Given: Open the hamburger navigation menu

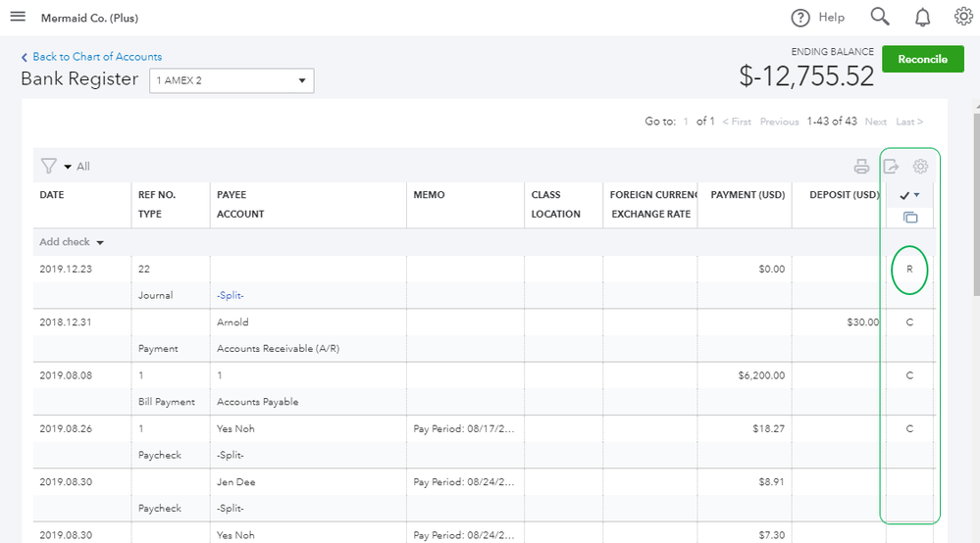Looking at the screenshot, I should 18,17.
